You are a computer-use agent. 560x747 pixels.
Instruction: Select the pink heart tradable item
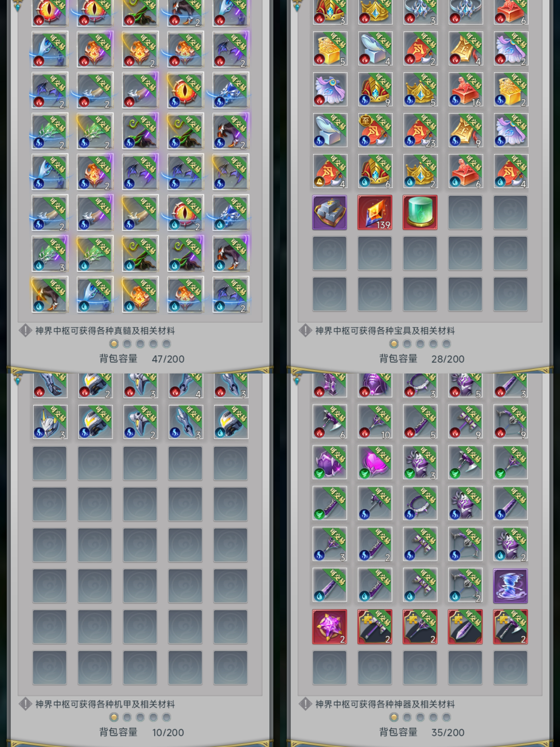(x=375, y=462)
